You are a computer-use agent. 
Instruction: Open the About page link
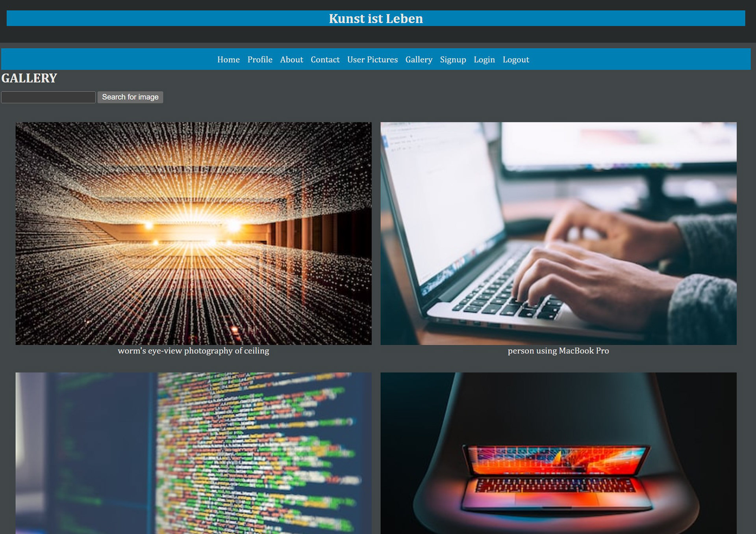point(291,60)
